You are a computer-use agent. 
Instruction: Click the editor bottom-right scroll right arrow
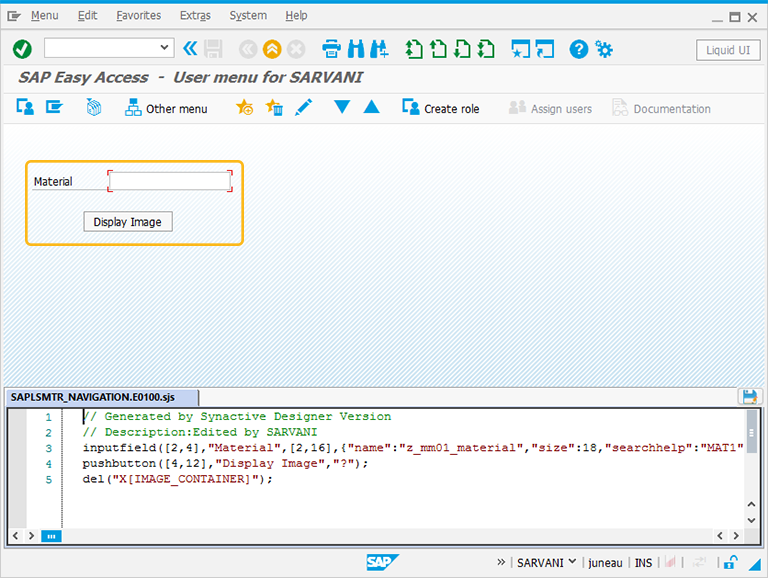coord(736,536)
